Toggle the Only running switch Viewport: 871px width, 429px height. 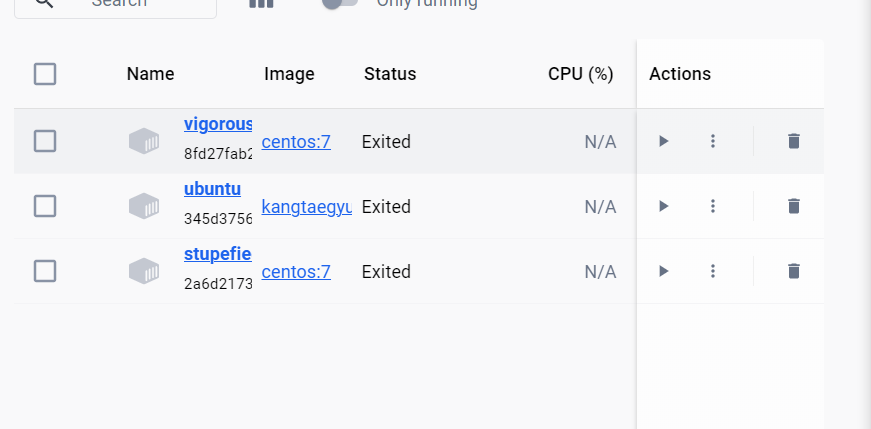[340, 3]
